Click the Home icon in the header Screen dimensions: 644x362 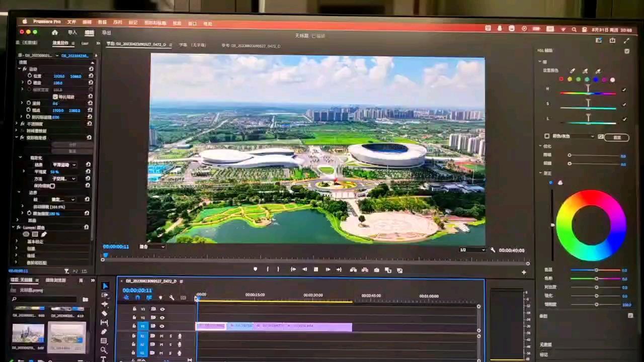pos(54,33)
